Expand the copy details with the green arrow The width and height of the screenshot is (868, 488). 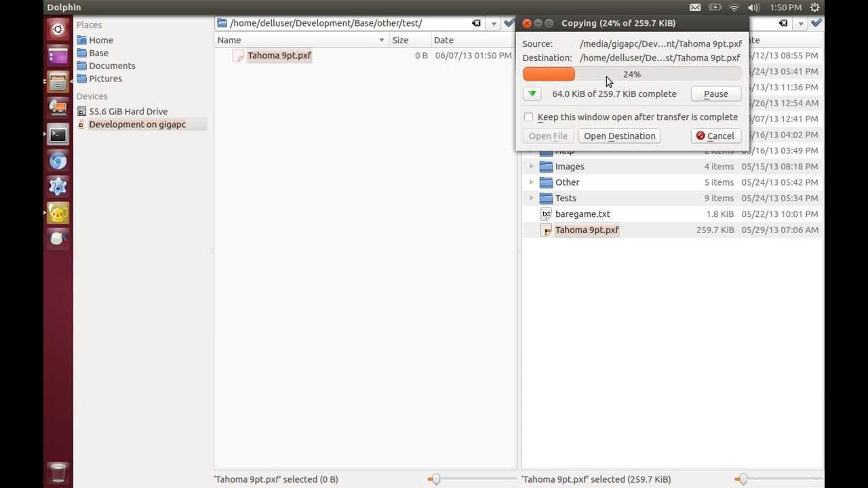pyautogui.click(x=532, y=94)
